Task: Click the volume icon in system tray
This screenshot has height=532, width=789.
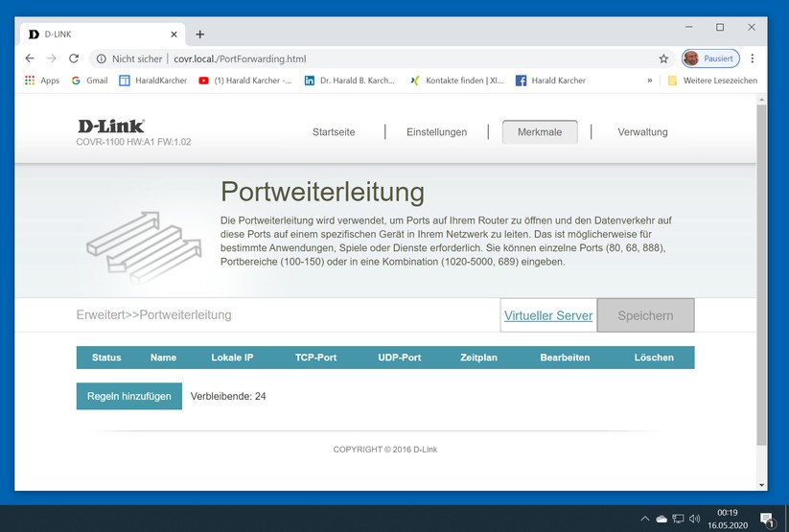Action: point(695,519)
